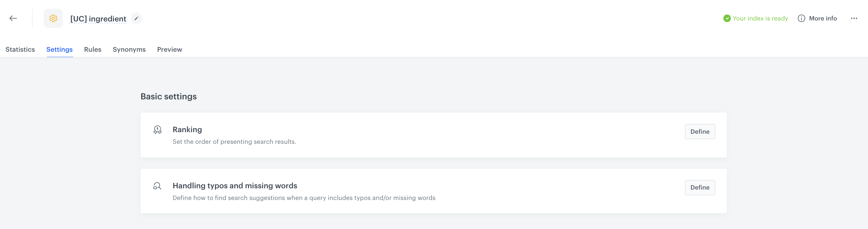
Task: Click the More info link
Action: [823, 19]
